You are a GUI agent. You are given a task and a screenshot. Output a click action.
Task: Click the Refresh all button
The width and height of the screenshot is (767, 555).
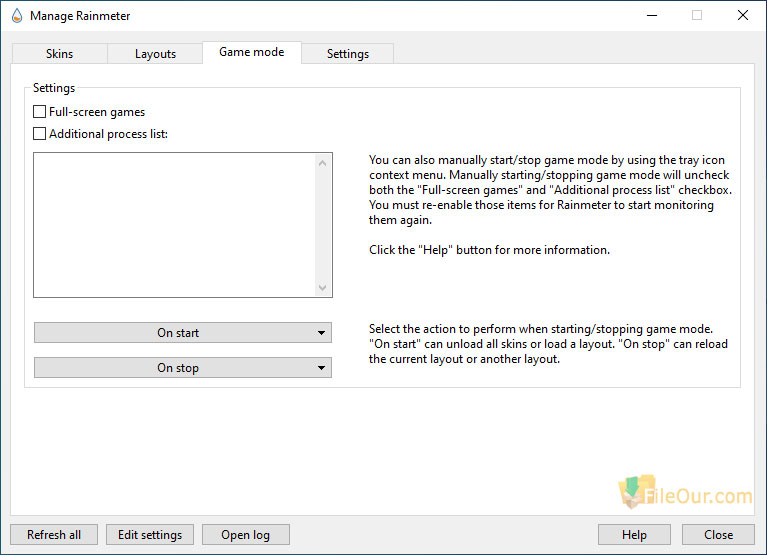54,534
